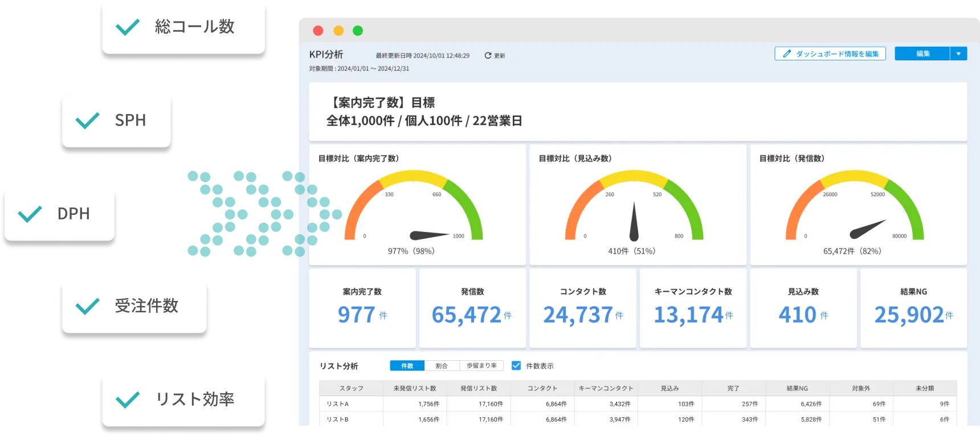Click the pencil icon in ダッシュボード情報を編集

point(787,54)
